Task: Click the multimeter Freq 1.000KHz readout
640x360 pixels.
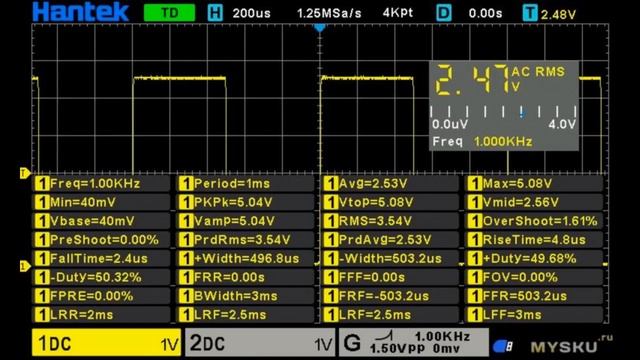Action: 482,142
